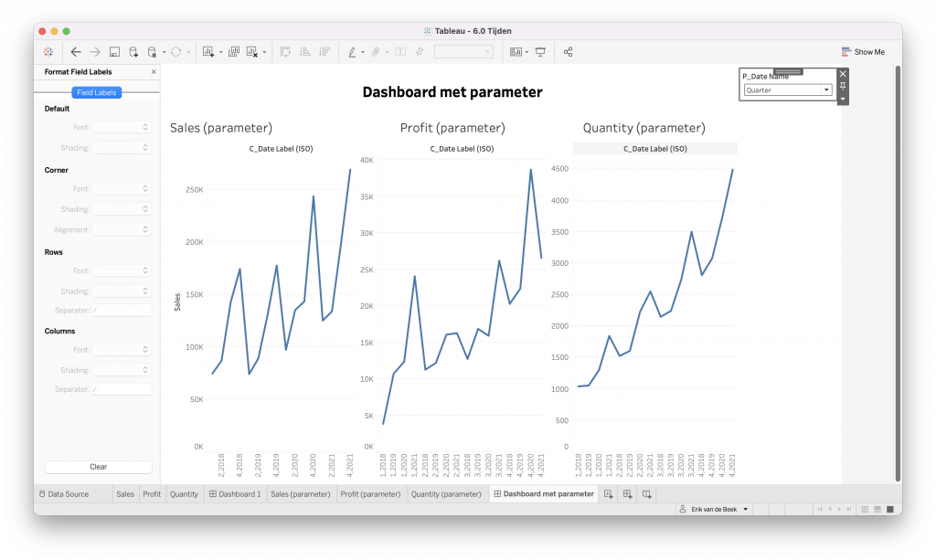
Task: Click the Clear button in format pane
Action: pos(98,467)
